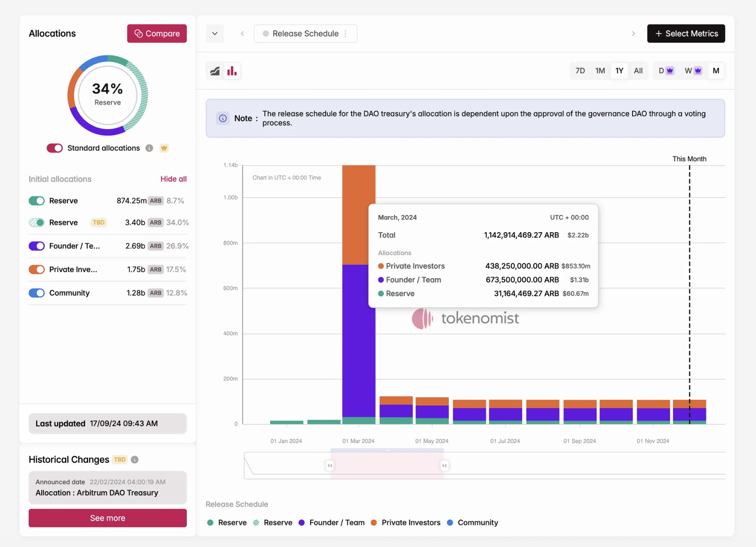Toggle off the Founder / Team allocation
The image size is (756, 547).
[x=37, y=246]
